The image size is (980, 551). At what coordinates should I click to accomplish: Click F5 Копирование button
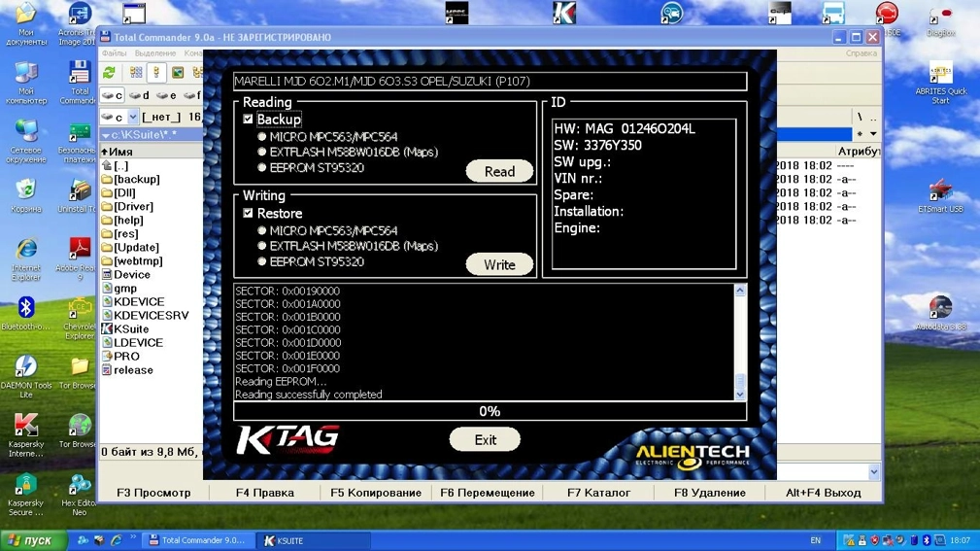coord(376,493)
